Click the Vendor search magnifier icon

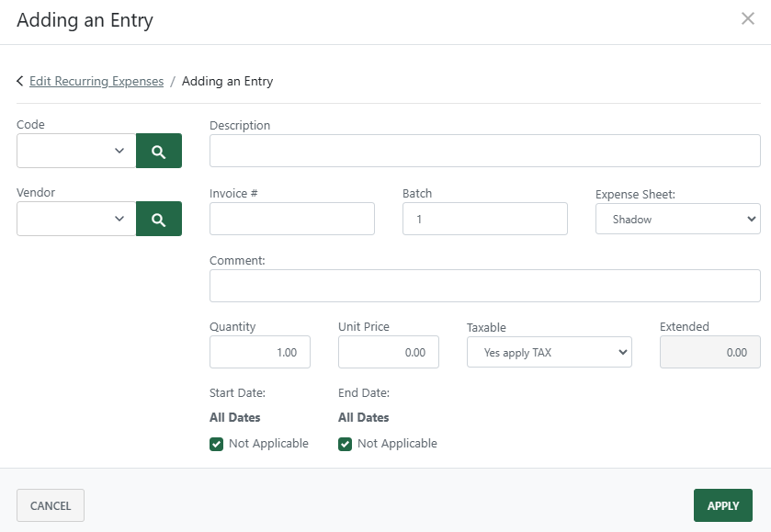coord(159,219)
